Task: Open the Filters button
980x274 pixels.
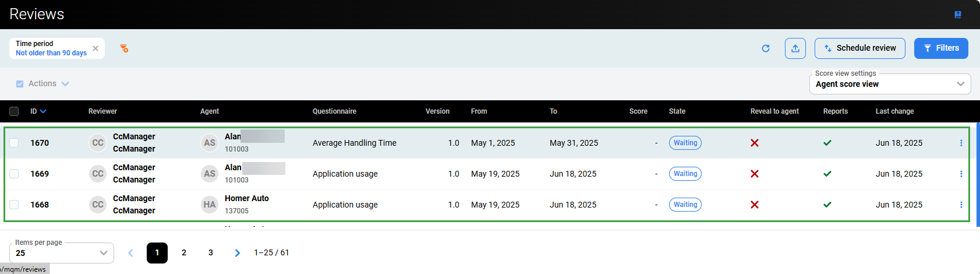Action: click(940, 48)
